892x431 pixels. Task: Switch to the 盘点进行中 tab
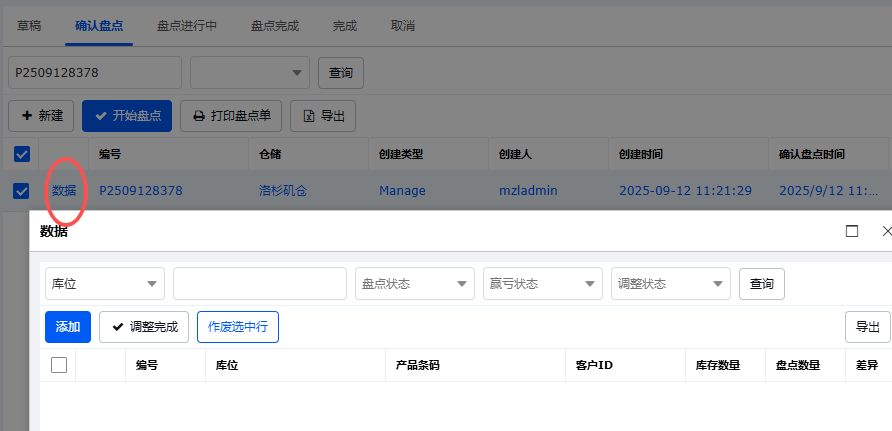tap(187, 25)
